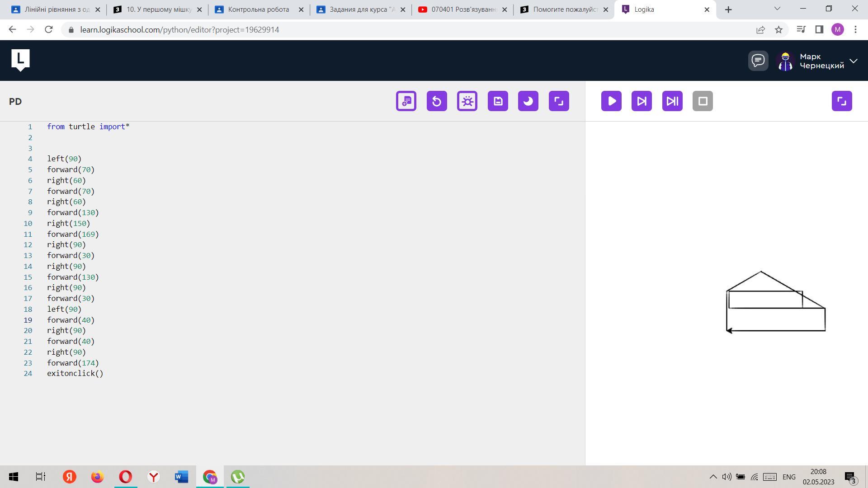Open the debug bug icon

click(467, 101)
